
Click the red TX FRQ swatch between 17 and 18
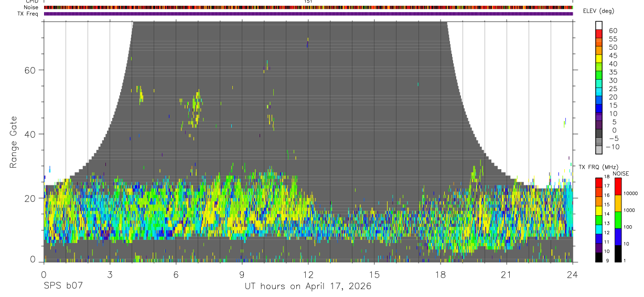599,183
